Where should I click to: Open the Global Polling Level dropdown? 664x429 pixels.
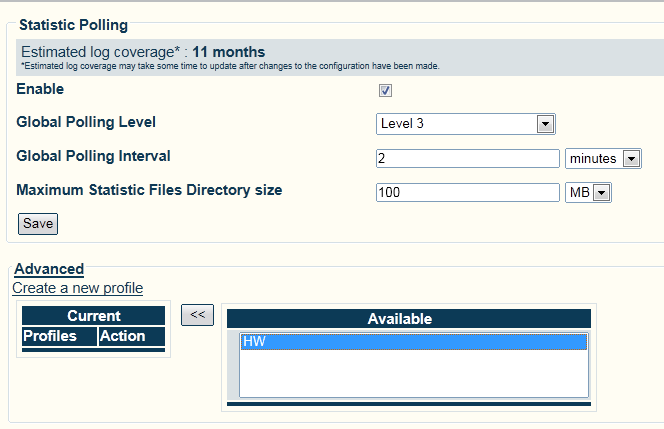tap(465, 124)
